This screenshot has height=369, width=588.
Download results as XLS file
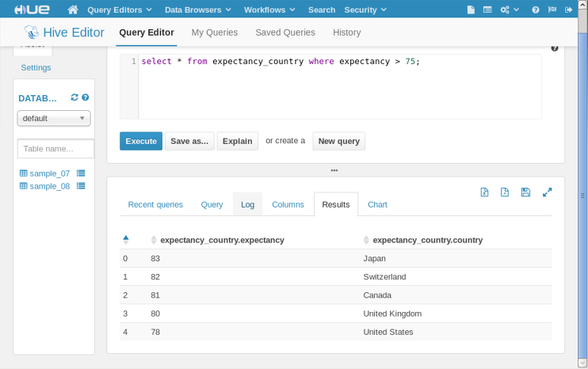[484, 192]
